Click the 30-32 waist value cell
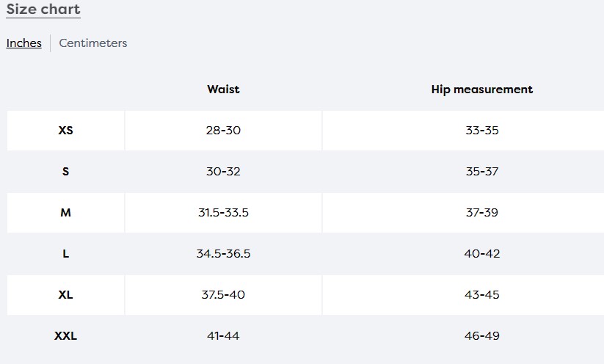This screenshot has width=604, height=364. [x=223, y=172]
